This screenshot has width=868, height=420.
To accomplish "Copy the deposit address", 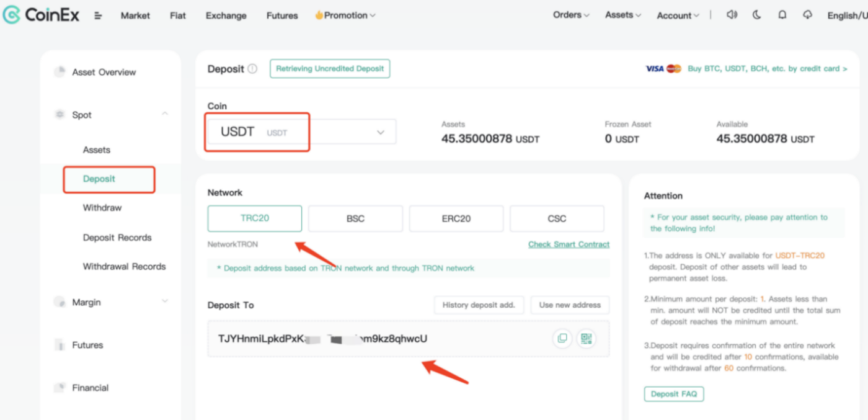I will tap(562, 338).
